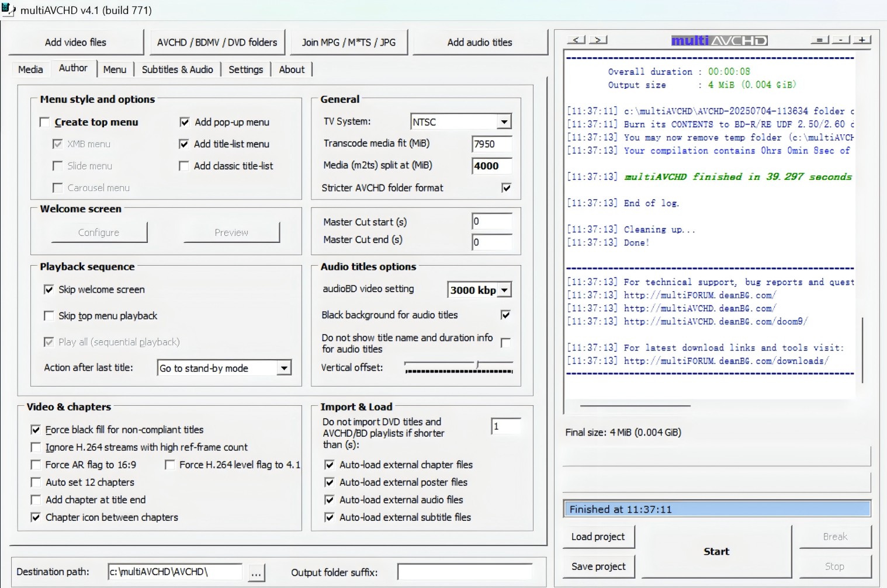887x588 pixels.
Task: Enable Skip top menu playback
Action: click(x=49, y=315)
